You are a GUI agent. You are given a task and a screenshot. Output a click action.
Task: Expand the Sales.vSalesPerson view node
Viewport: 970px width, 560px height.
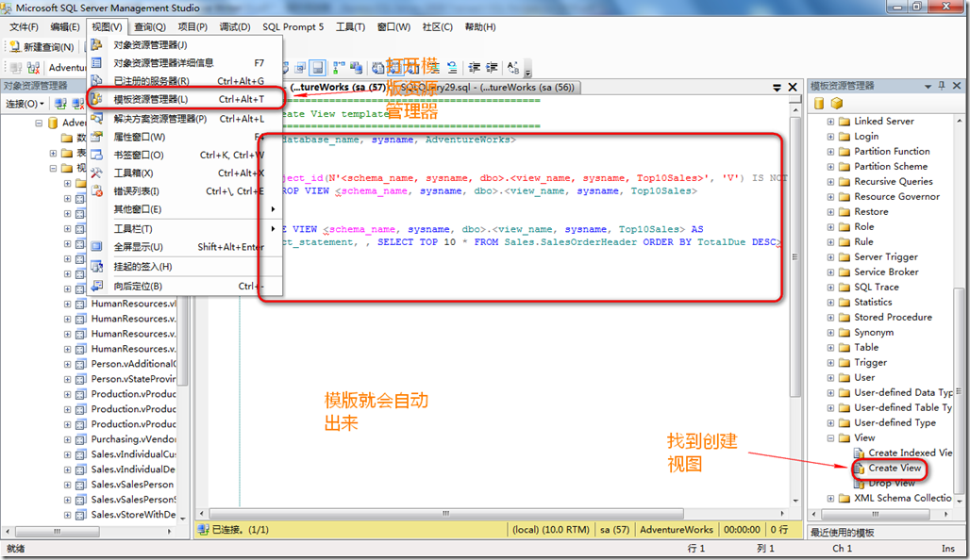coord(67,485)
